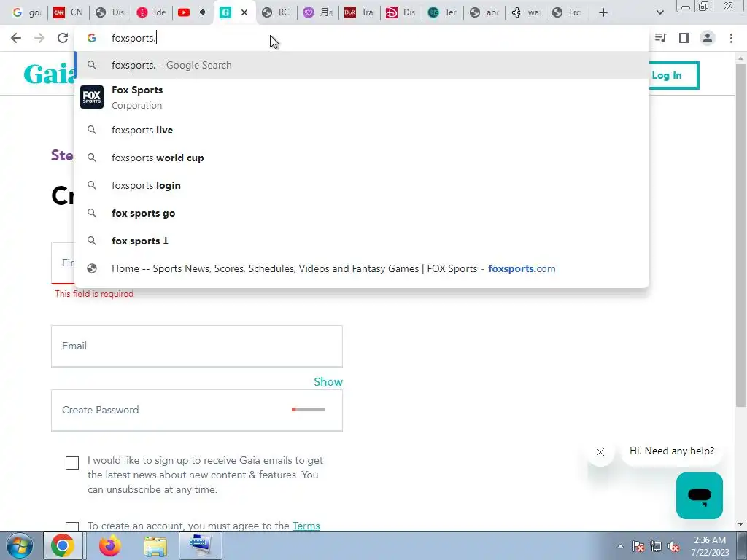This screenshot has width=747, height=560.
Task: Focus the Email input field
Action: pyautogui.click(x=197, y=346)
